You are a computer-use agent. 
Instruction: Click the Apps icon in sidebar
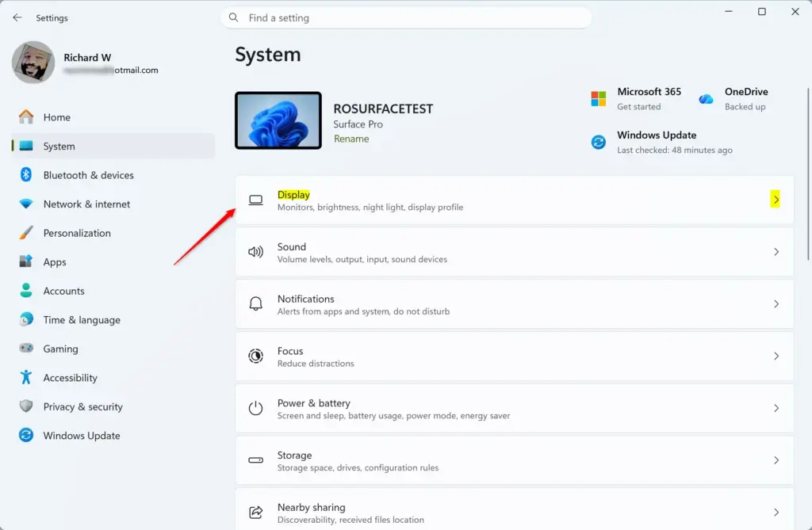coord(26,261)
